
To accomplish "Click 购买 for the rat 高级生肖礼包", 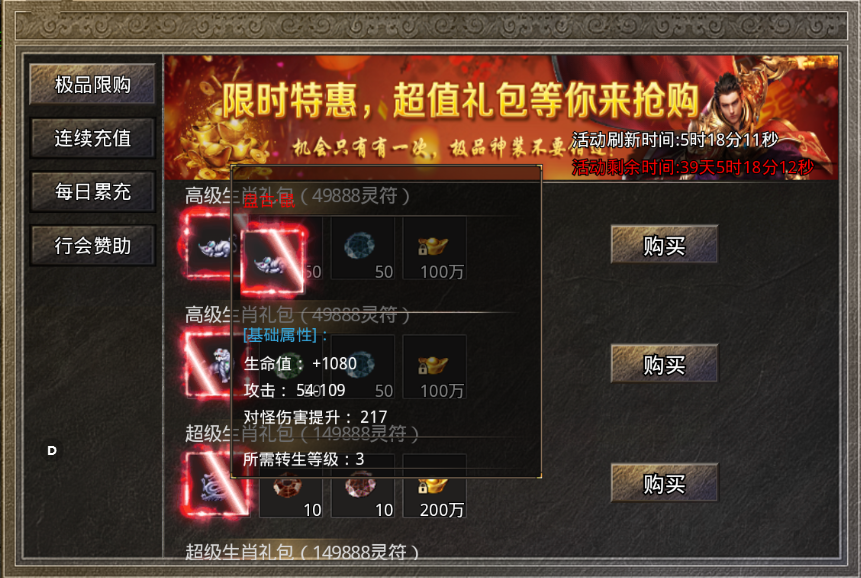I will pos(664,244).
